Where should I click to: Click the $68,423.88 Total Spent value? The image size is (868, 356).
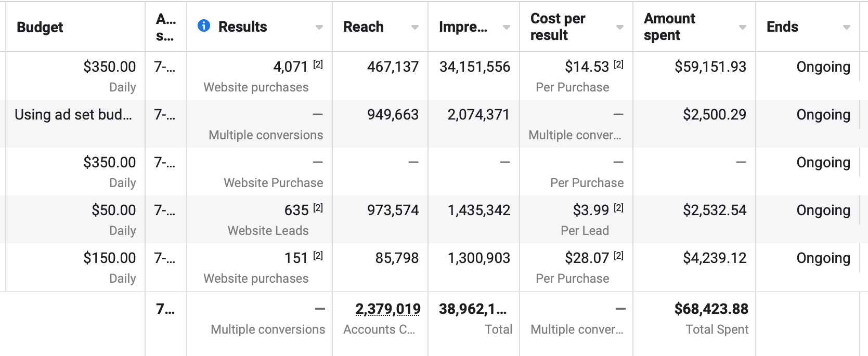coord(711,309)
